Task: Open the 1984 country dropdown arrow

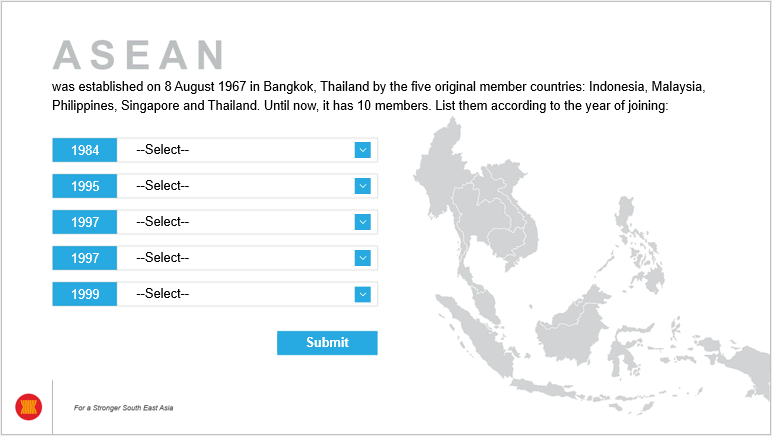Action: [x=362, y=150]
